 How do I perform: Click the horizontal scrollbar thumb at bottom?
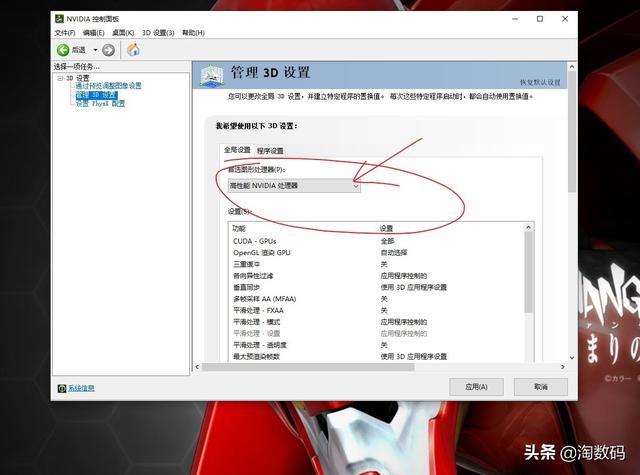(308, 367)
